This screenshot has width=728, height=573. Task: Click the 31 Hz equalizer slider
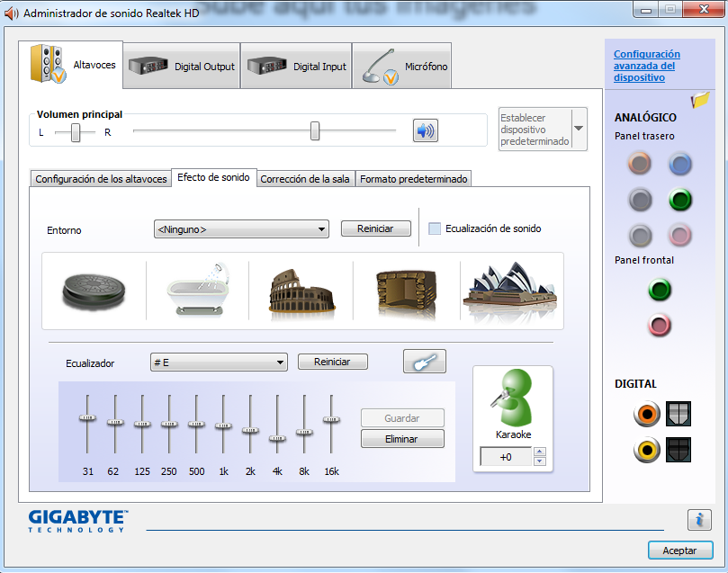point(87,418)
